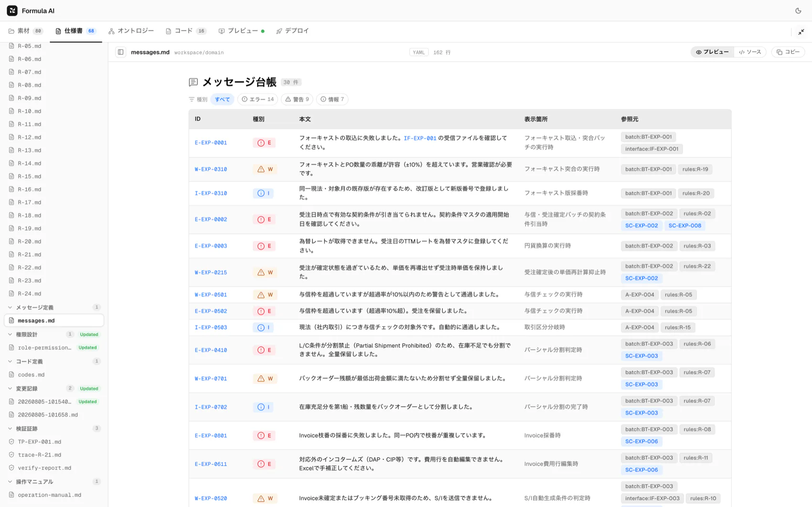Screen dimensions: 812x507
Task: Click info badge in I-EXP-0310 row
Action: 263,193
